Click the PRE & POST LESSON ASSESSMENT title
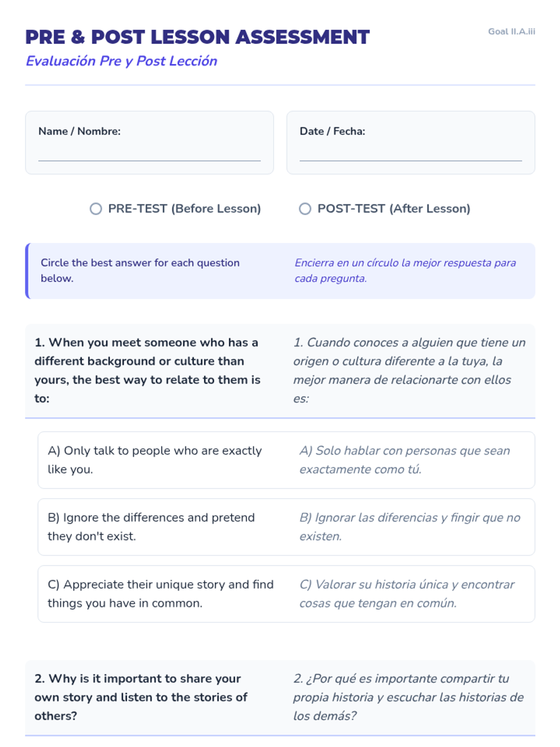 [197, 37]
